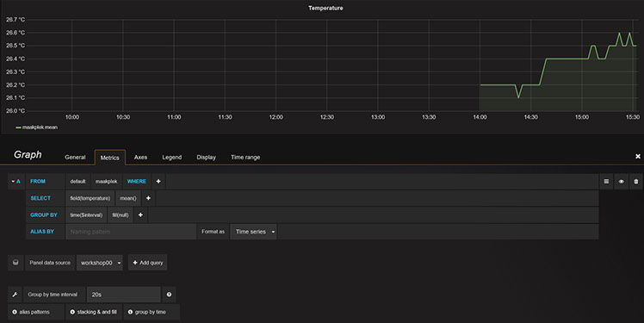Edit the time($interval) group segment

tap(86, 215)
